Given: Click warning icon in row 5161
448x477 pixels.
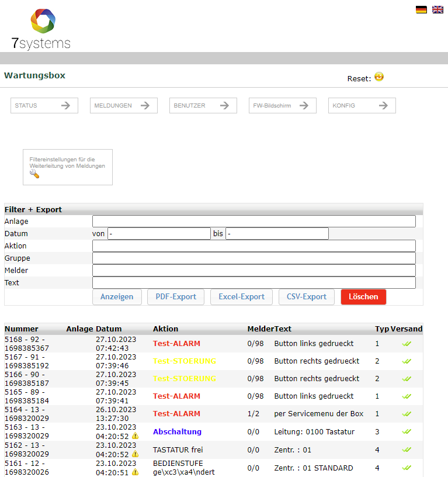Looking at the screenshot, I should coord(136,472).
